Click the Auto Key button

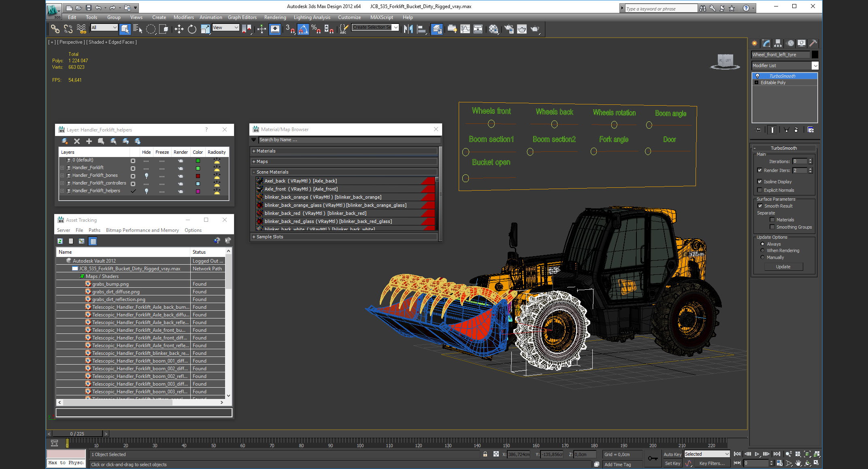(672, 454)
